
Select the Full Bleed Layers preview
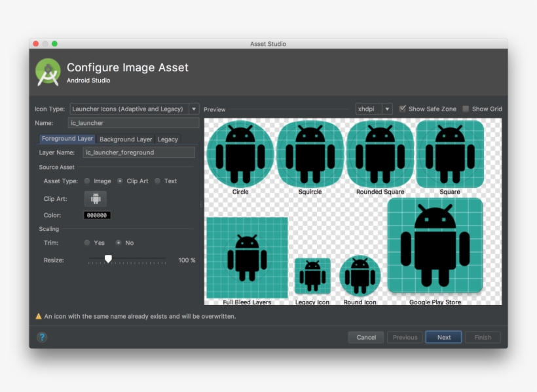(247, 257)
